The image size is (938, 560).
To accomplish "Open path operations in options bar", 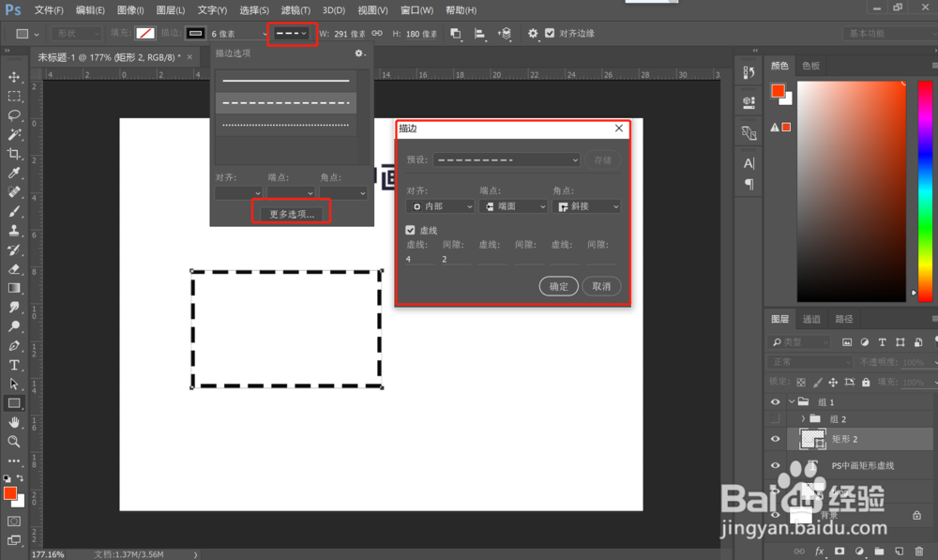I will click(x=455, y=34).
